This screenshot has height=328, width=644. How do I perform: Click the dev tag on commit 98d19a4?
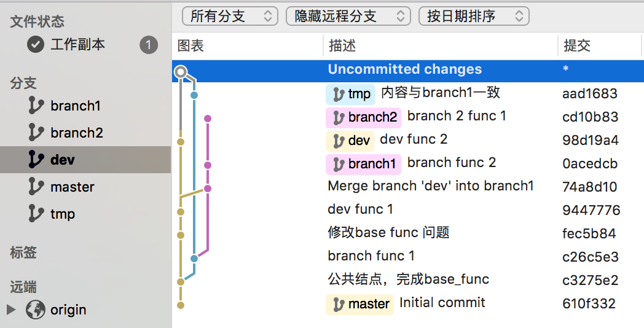click(x=350, y=141)
